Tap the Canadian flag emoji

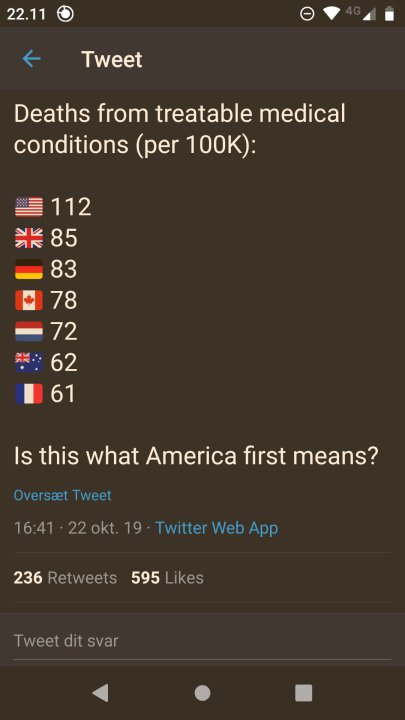coord(29,300)
